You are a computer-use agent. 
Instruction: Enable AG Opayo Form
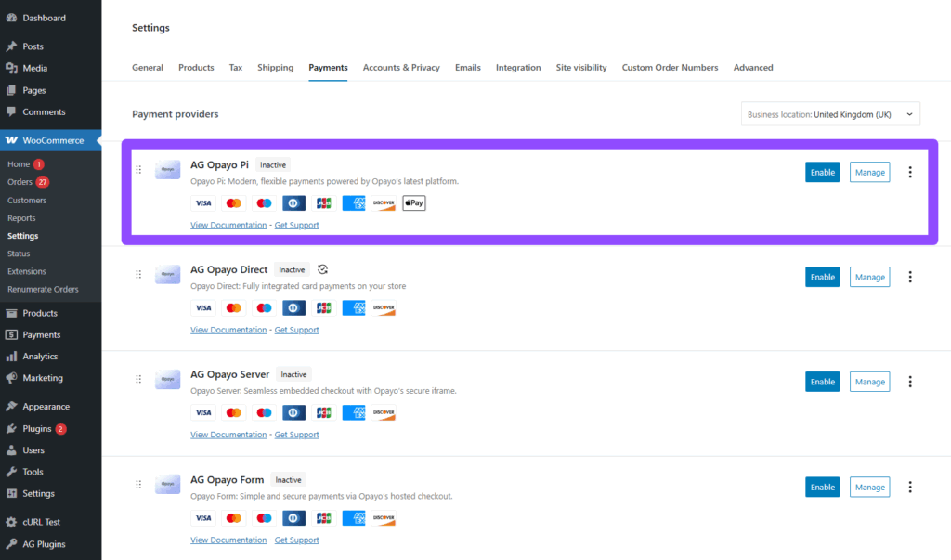[823, 488]
